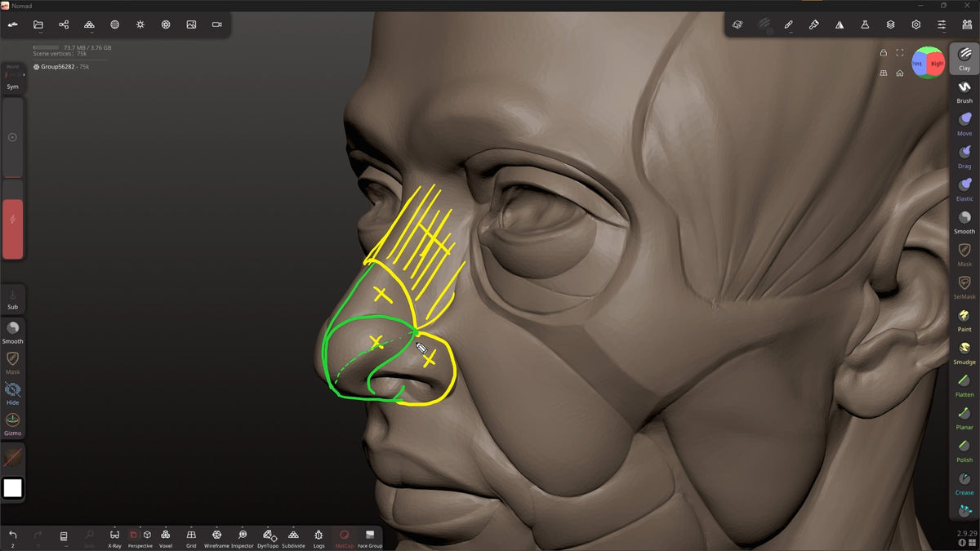Choose the Move tool
The height and width of the screenshot is (551, 980).
tap(964, 123)
